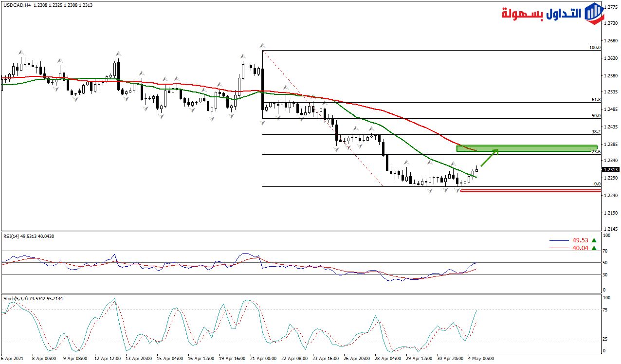Click the red RSI value 49.53
Viewport: 621px width, 364px height.
[580, 240]
